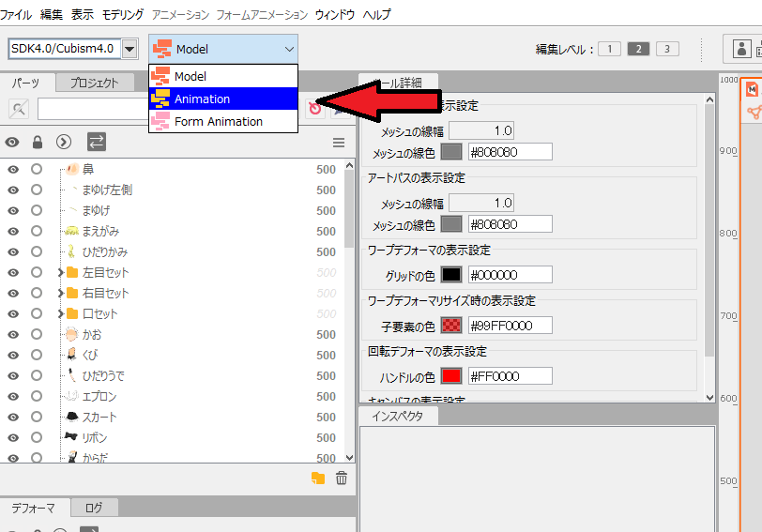Screen dimensions: 762x532
Task: Click the circled arrow icon in parts header
Action: coord(64,142)
